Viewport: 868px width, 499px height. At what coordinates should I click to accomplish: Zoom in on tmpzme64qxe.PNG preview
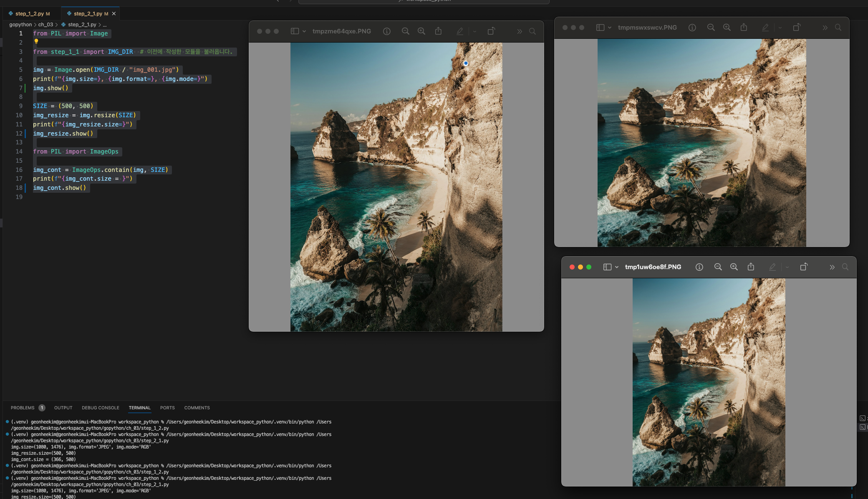421,31
